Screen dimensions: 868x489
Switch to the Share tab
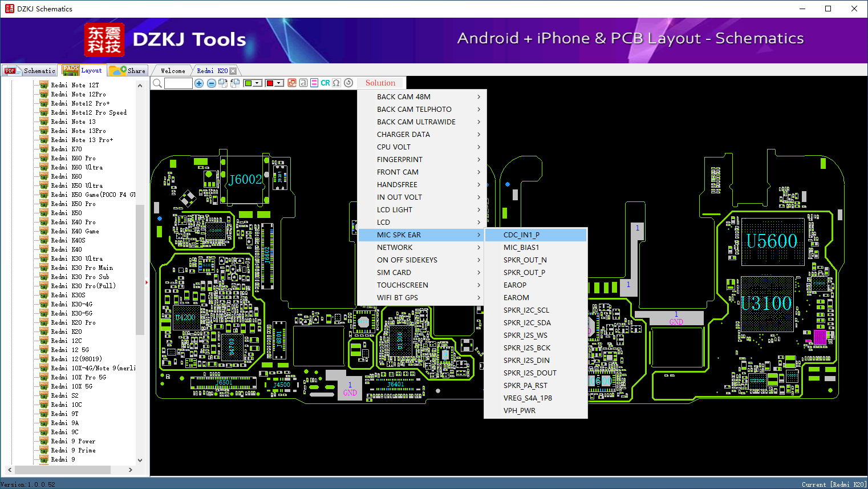click(128, 71)
